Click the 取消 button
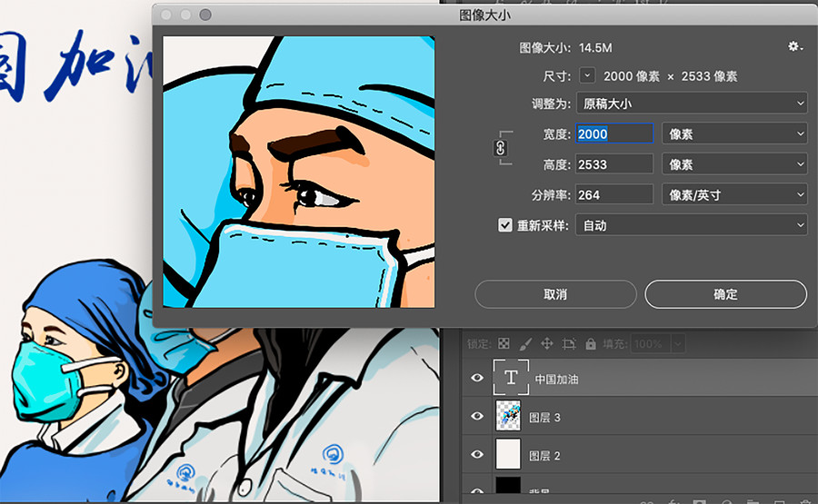The height and width of the screenshot is (504, 818). (555, 294)
